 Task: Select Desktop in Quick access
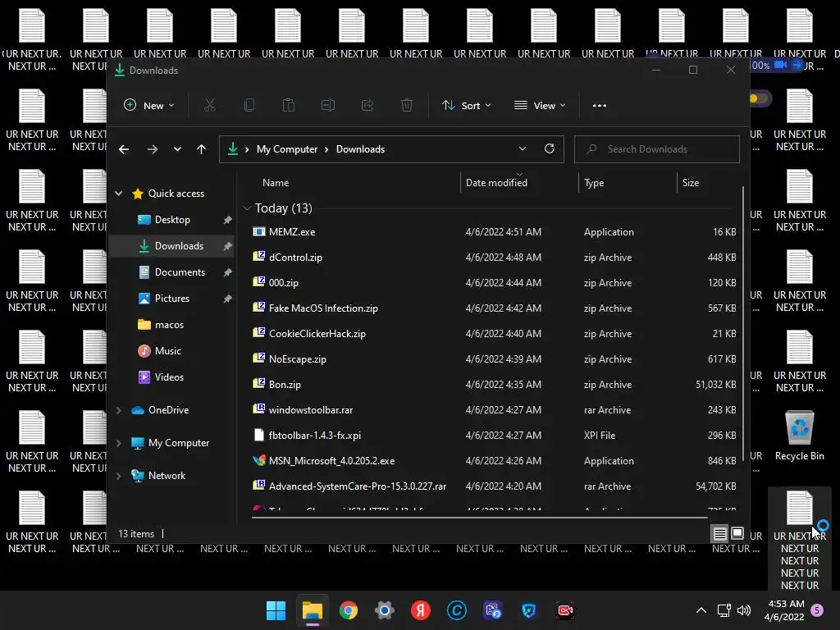pos(171,220)
